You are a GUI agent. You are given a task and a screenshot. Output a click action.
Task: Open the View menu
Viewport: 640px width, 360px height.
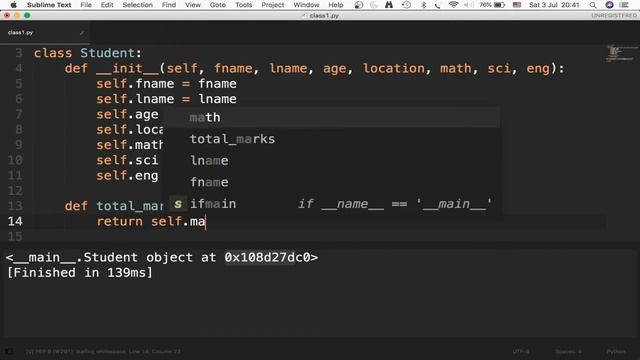click(x=193, y=5)
